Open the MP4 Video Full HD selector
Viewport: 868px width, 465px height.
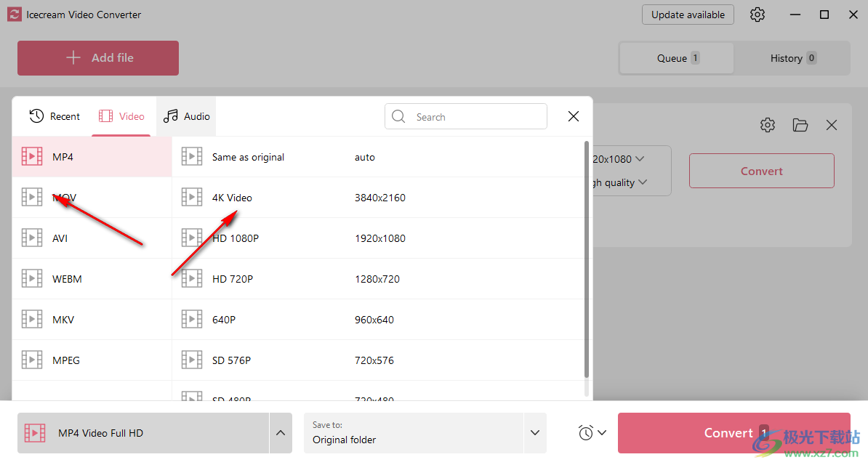click(142, 433)
